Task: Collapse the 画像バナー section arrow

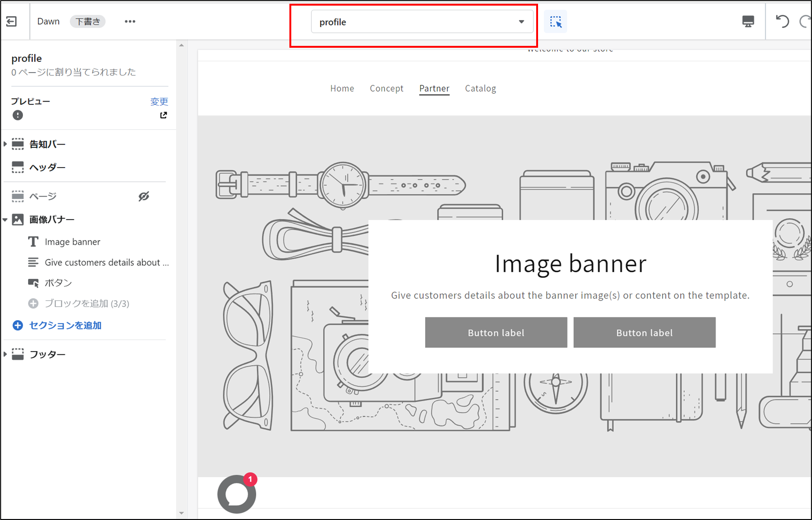Action: click(5, 220)
